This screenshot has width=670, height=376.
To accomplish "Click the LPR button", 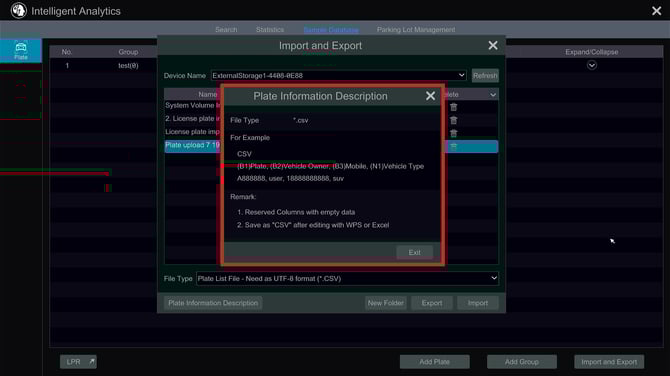I will (x=78, y=362).
